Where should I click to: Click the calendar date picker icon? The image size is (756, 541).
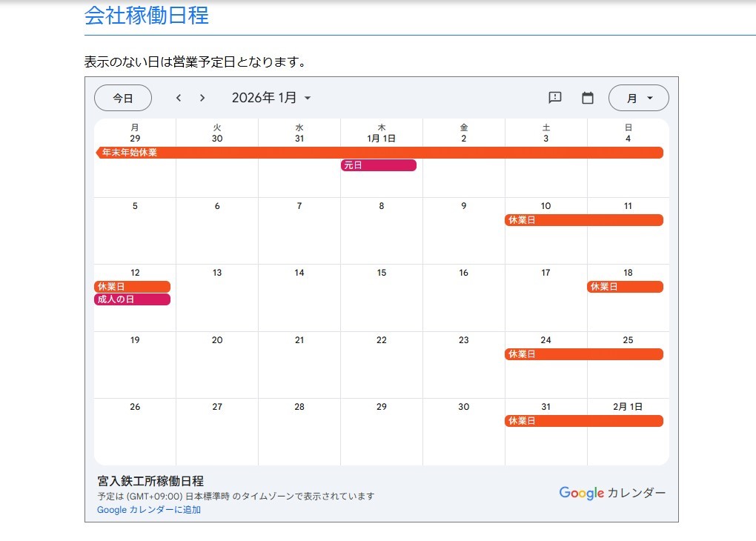click(x=588, y=98)
